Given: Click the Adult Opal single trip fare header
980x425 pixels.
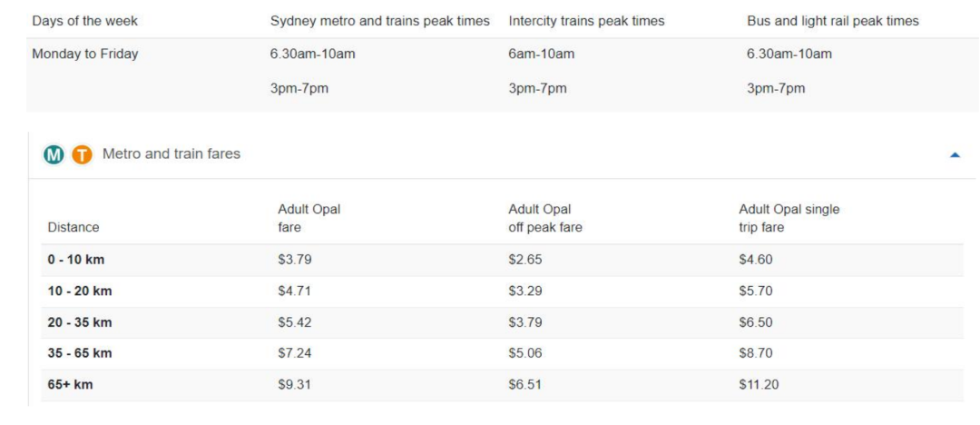Looking at the screenshot, I should (x=789, y=219).
